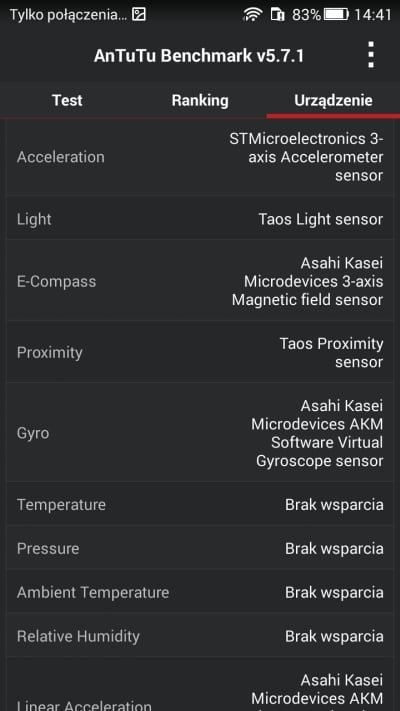
Task: Tap the AnTuTu Benchmark v5.7.1 title
Action: click(199, 56)
